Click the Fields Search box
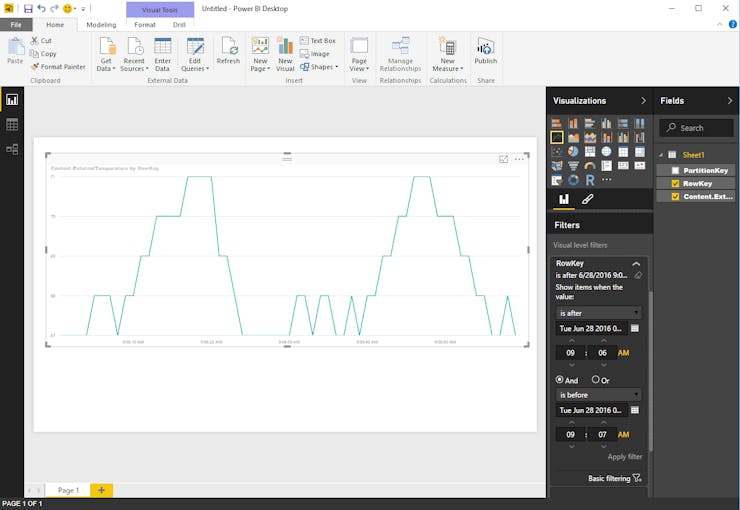This screenshot has width=740, height=510. pyautogui.click(x=696, y=128)
